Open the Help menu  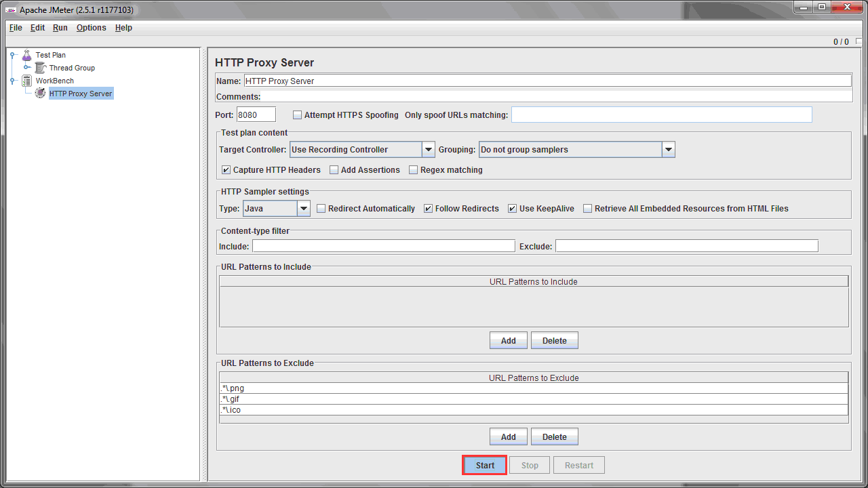tap(123, 28)
